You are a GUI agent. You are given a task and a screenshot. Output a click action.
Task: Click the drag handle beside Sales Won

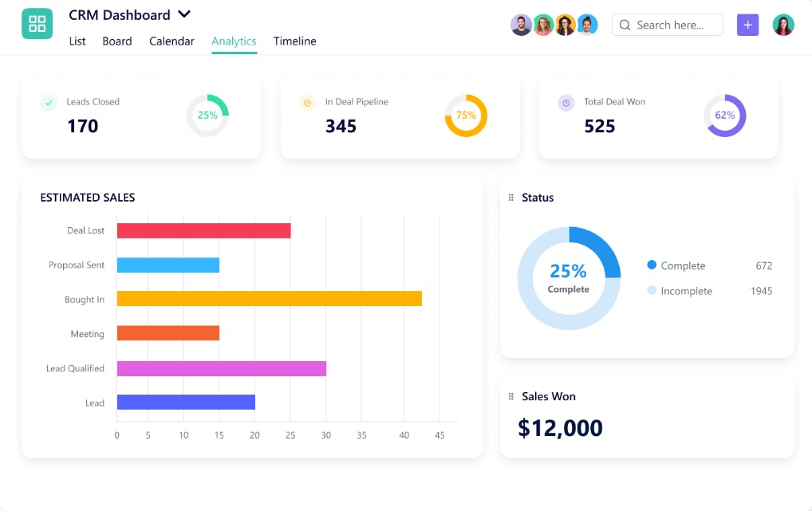click(511, 396)
